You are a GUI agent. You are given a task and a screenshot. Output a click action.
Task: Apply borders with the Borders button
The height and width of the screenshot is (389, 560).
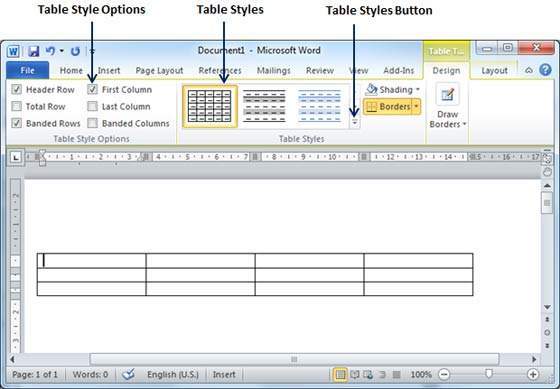pyautogui.click(x=387, y=106)
